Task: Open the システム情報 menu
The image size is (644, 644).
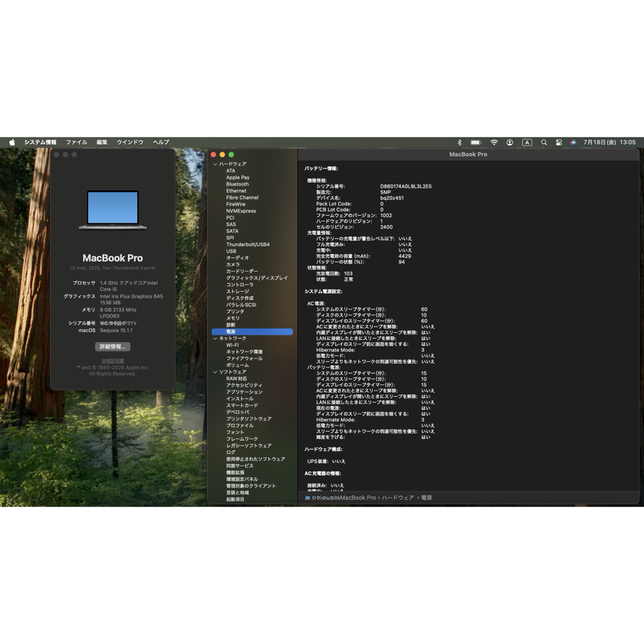Action: pyautogui.click(x=41, y=142)
